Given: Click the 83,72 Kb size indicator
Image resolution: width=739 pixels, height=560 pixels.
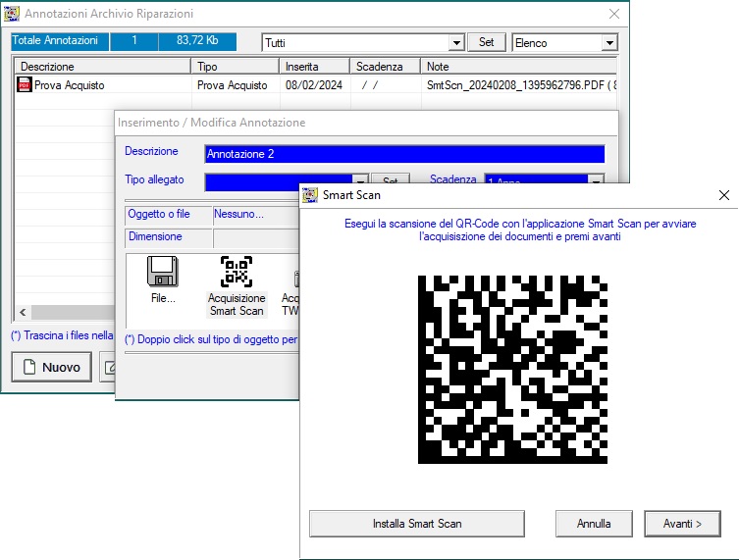Looking at the screenshot, I should [x=197, y=40].
